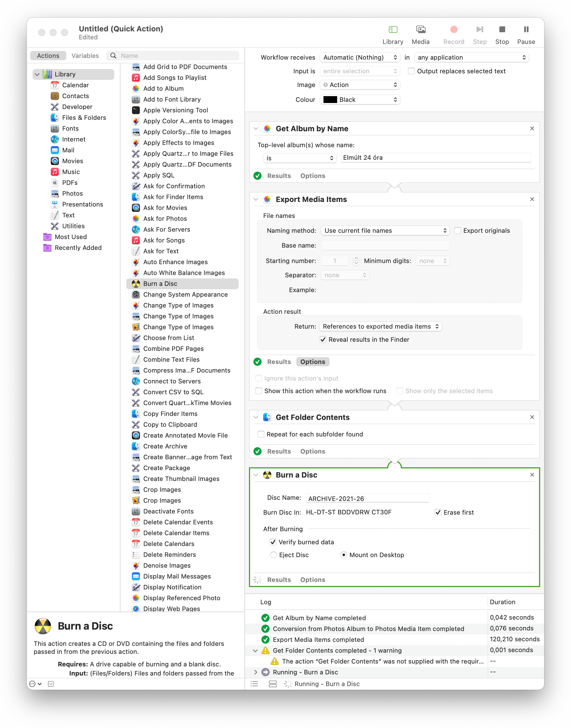Click the Add Songs to Playlist icon

136,78
